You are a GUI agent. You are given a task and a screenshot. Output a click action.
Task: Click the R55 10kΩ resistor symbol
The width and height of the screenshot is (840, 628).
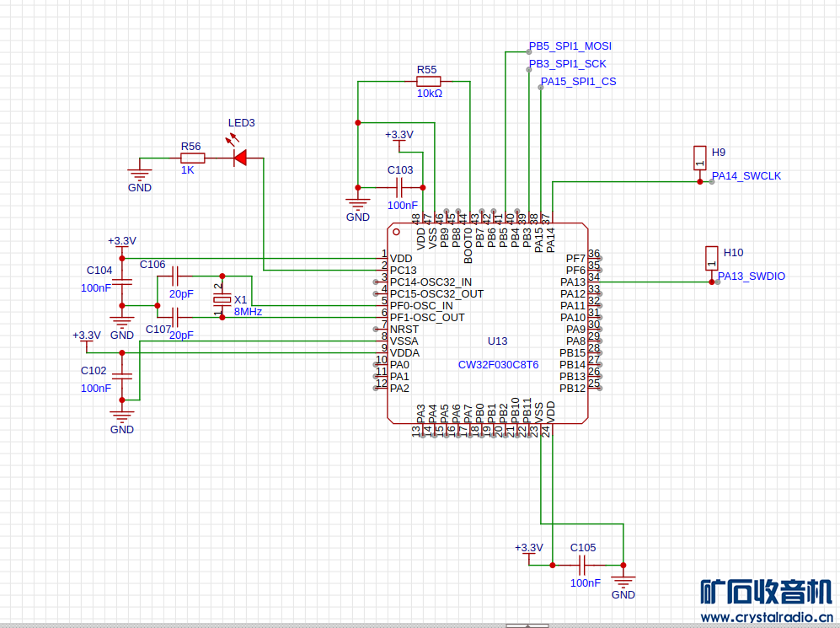coord(428,82)
